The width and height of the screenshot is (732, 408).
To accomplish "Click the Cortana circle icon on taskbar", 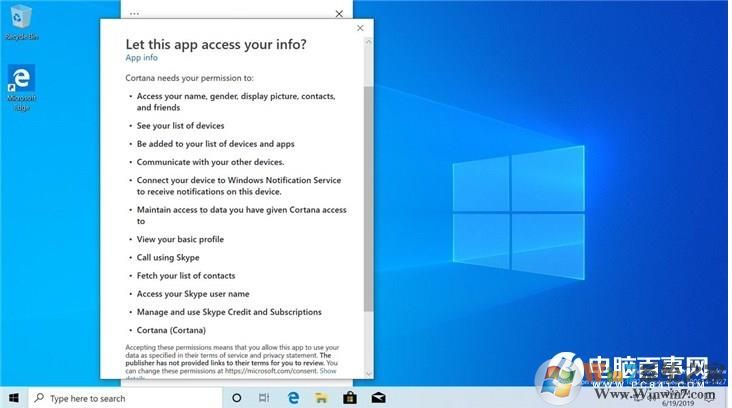I will 237,398.
